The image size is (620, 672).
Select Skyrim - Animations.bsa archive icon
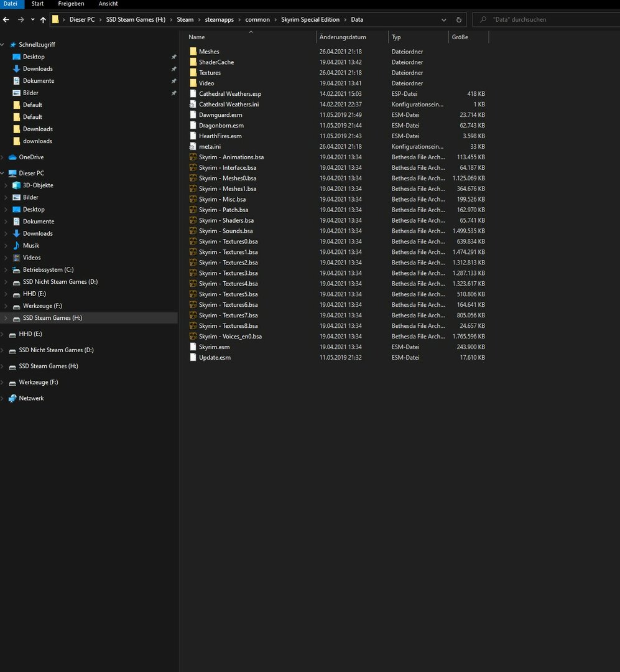[x=193, y=157]
